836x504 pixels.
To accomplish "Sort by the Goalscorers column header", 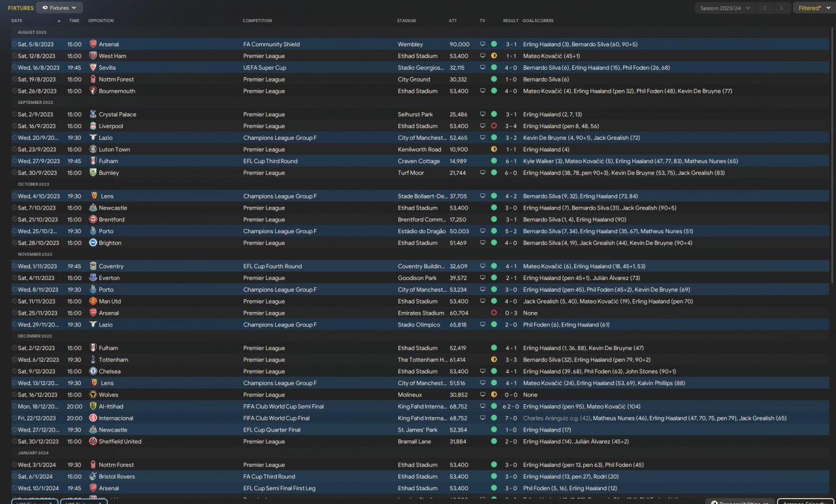I will tap(538, 21).
